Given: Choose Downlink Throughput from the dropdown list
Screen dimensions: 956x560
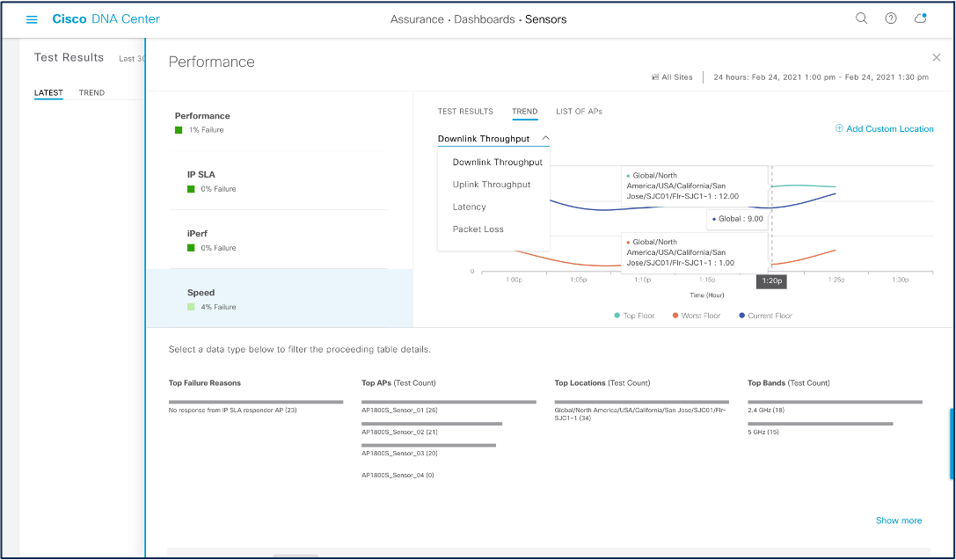Looking at the screenshot, I should pyautogui.click(x=498, y=162).
